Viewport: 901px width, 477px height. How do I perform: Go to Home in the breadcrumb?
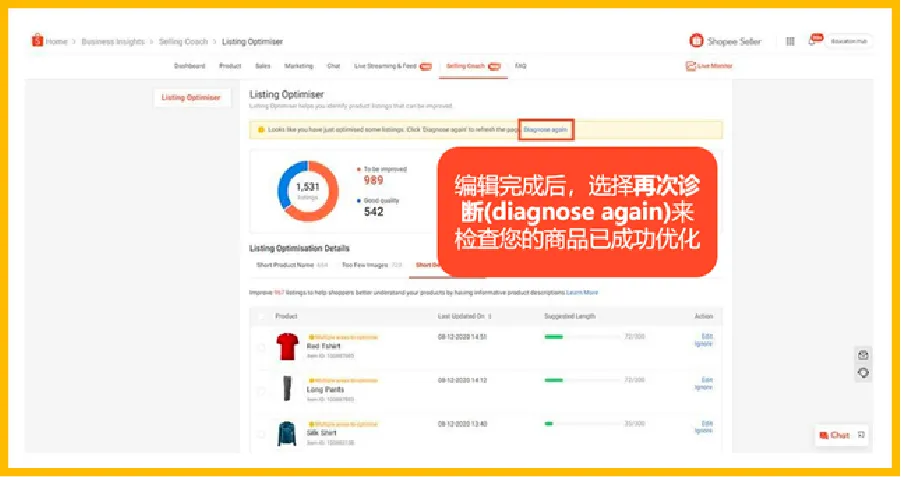point(56,41)
